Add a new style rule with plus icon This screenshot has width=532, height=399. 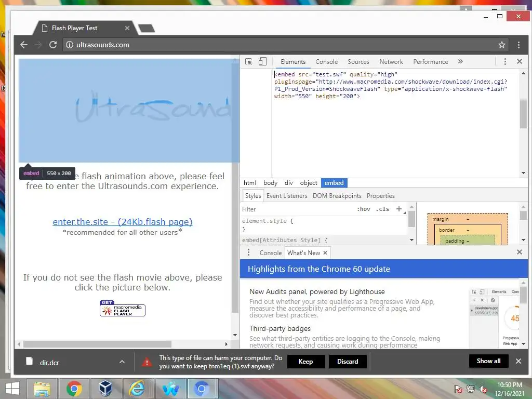pos(399,209)
